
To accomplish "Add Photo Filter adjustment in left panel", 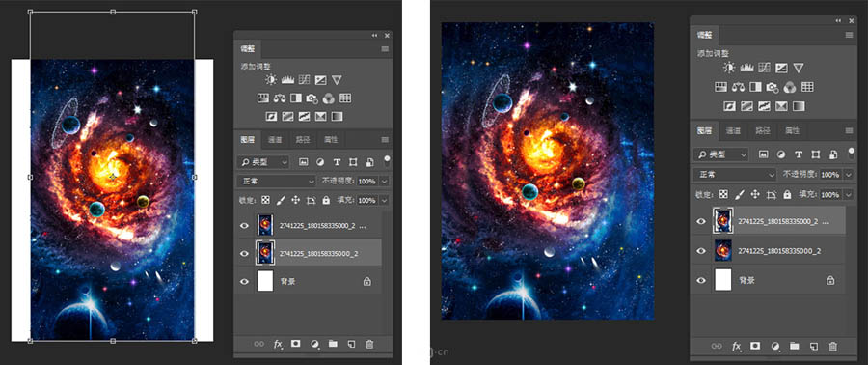I will point(312,98).
